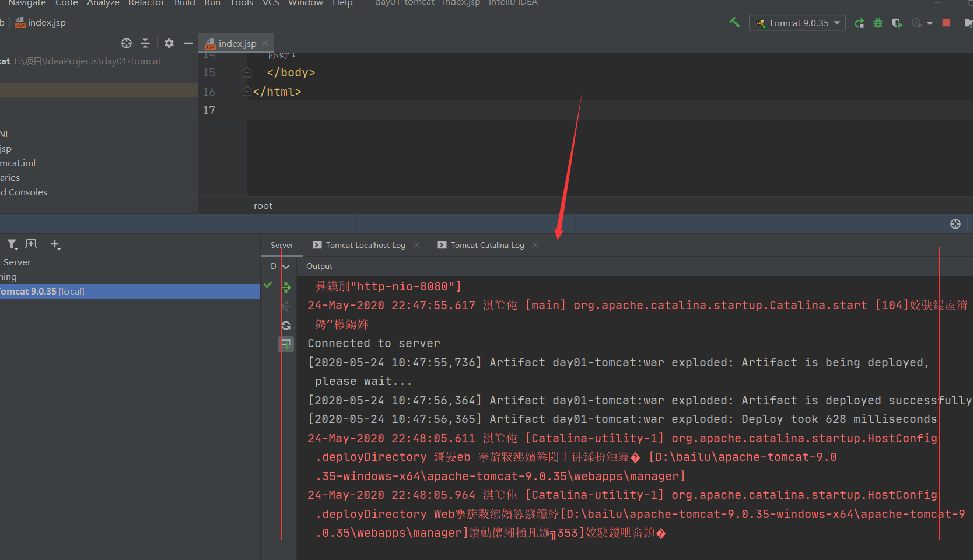Click the green Deploy All arrows icon
973x560 pixels.
pyautogui.click(x=286, y=287)
